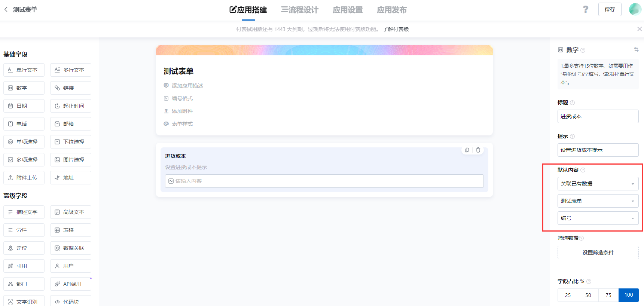Add a 附件上传 field
The height and width of the screenshot is (306, 644).
point(24,178)
